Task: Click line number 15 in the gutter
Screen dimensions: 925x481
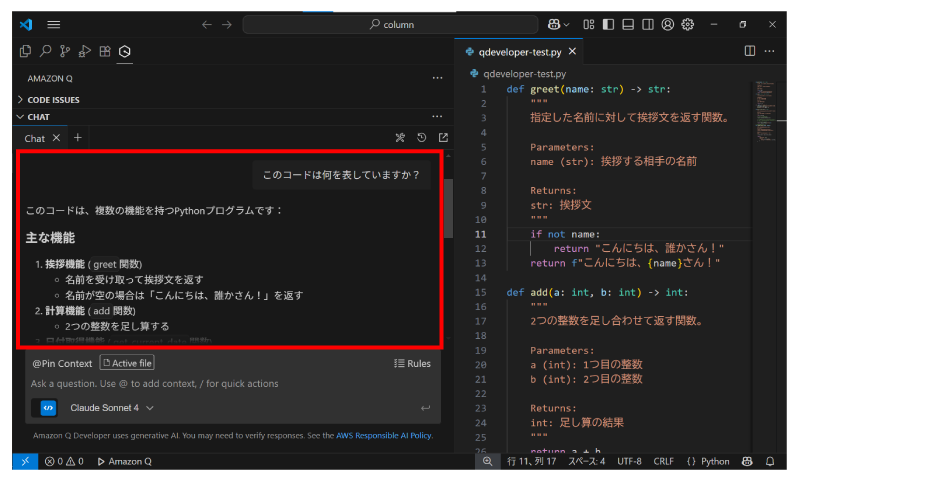Action: click(x=480, y=293)
